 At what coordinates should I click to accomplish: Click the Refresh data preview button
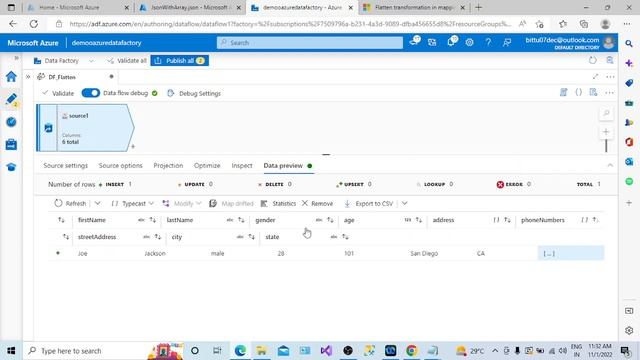coord(70,203)
